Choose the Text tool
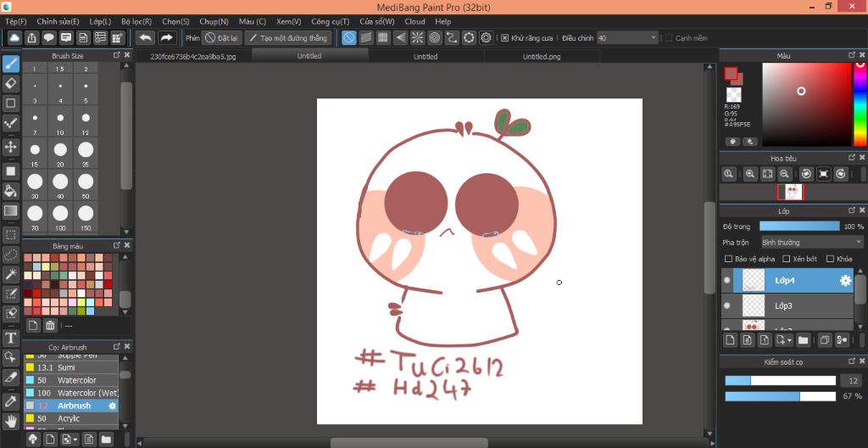Image resolution: width=868 pixels, height=448 pixels. click(x=11, y=338)
